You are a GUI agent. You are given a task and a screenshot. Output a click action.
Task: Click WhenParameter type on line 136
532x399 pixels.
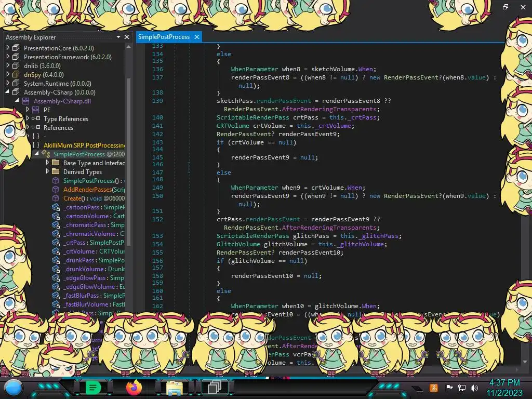click(255, 69)
